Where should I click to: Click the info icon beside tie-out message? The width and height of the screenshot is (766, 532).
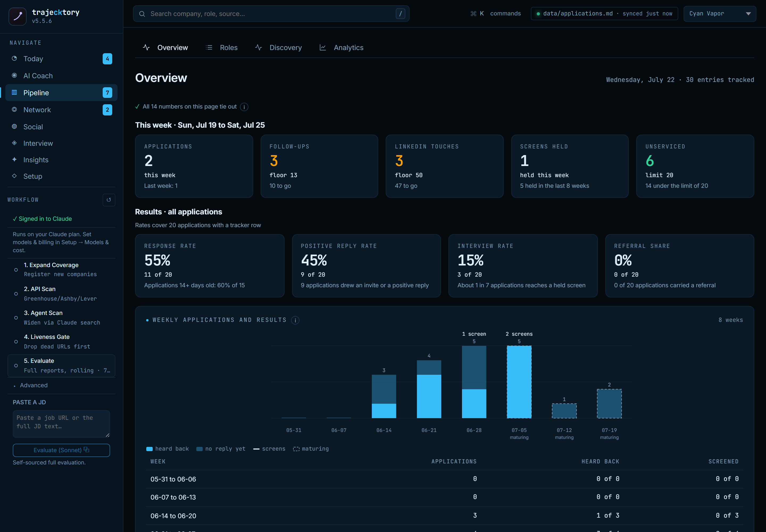pyautogui.click(x=244, y=107)
